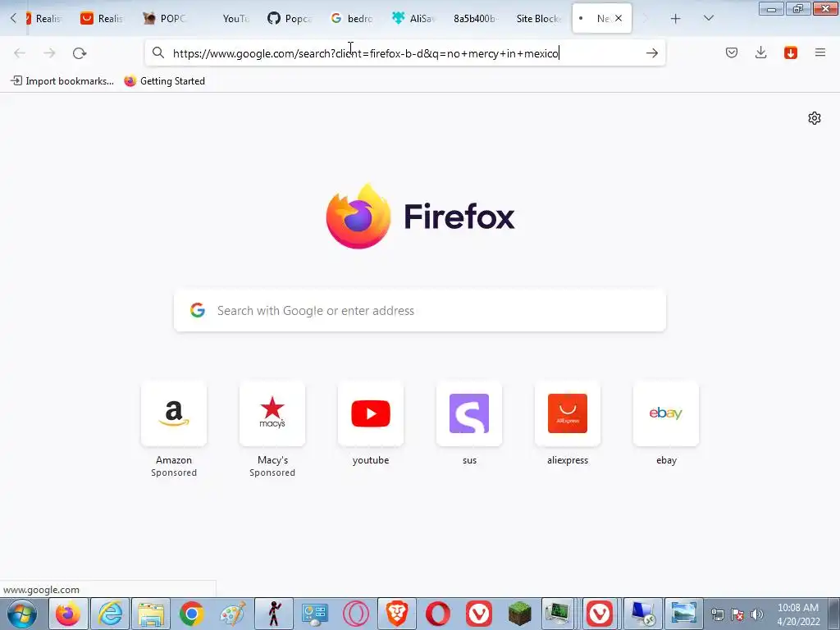Click inside the URL address bar
Viewport: 840px width, 630px height.
click(404, 52)
